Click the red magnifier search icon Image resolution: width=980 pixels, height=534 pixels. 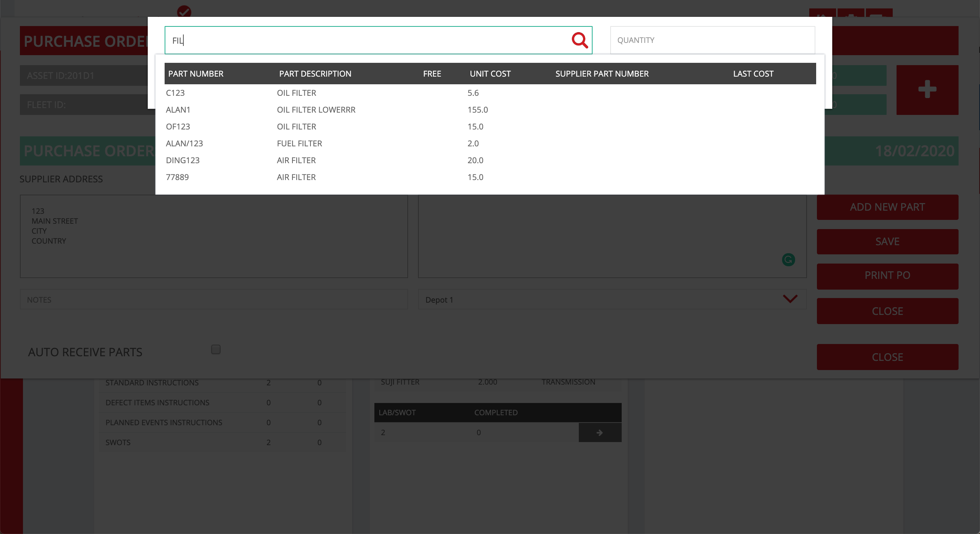[x=580, y=40]
